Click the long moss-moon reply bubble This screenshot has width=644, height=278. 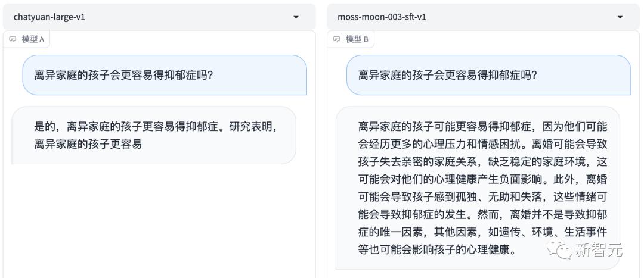coord(477,188)
